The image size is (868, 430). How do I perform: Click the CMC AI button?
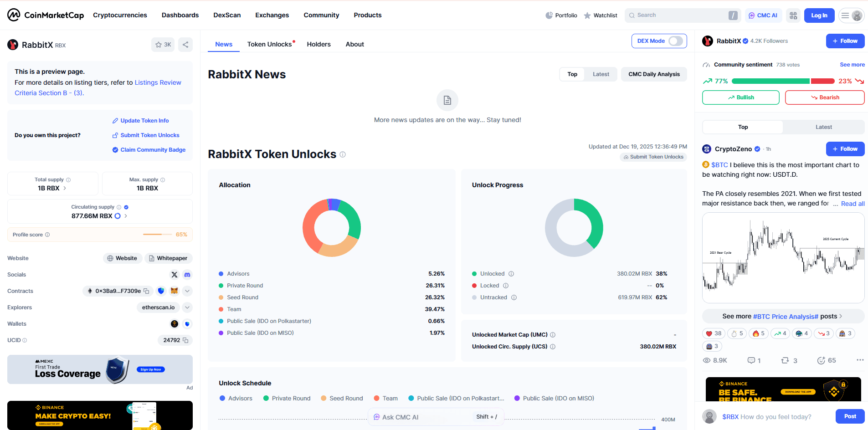pyautogui.click(x=763, y=15)
